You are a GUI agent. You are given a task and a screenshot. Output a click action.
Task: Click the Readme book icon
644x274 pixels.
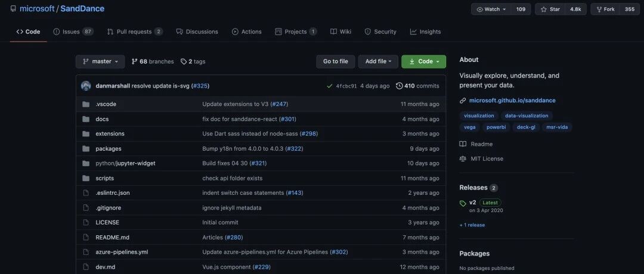point(463,144)
